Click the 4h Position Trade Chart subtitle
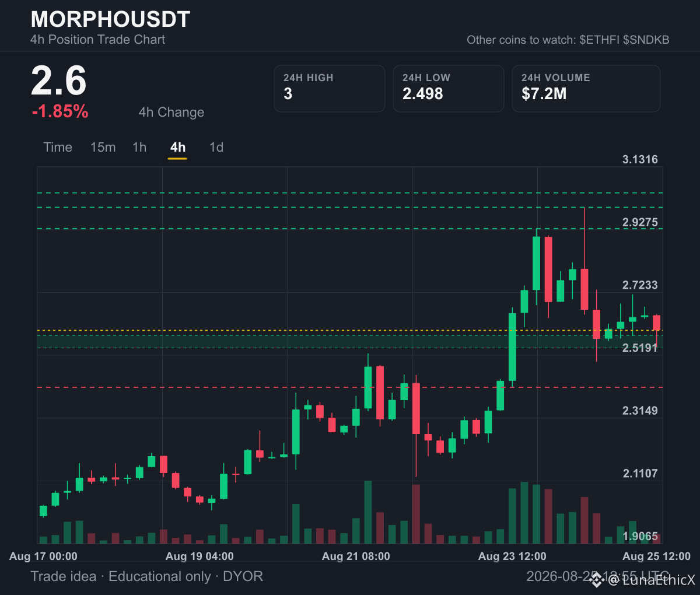Screen dimensions: 700x595 [x=98, y=40]
